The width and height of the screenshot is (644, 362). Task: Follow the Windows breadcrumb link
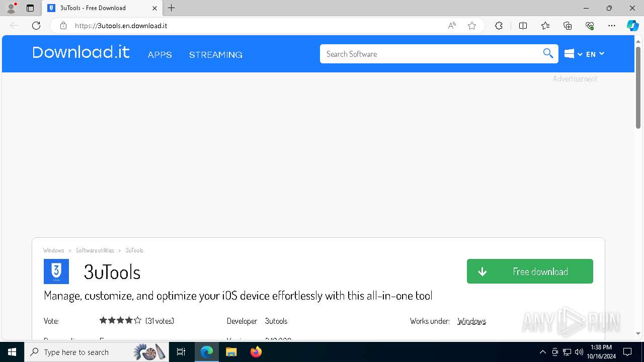click(x=54, y=250)
